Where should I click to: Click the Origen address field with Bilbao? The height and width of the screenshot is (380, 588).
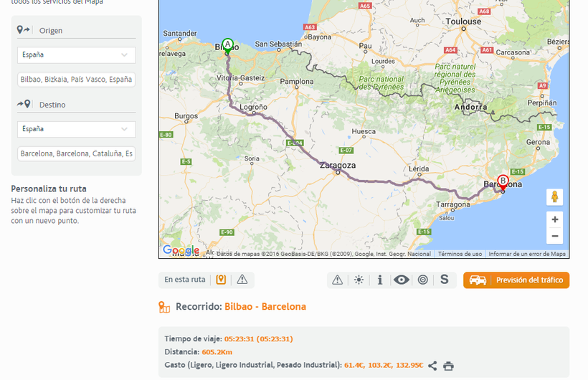coord(77,80)
